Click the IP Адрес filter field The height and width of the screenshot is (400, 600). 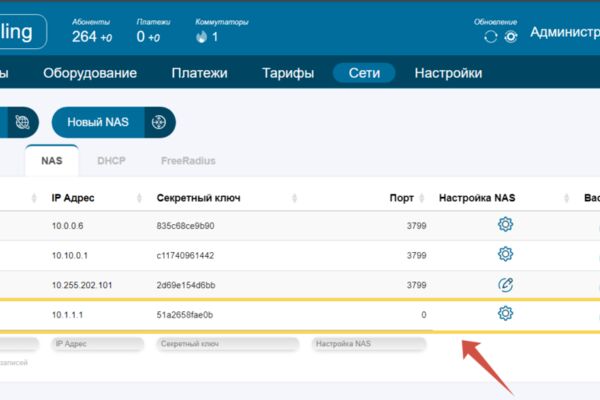pos(98,344)
